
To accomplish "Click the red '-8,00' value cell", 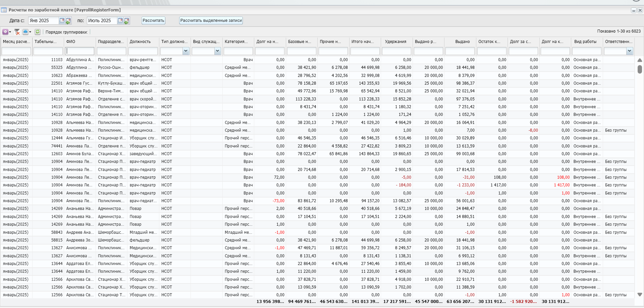I will coord(523,130).
